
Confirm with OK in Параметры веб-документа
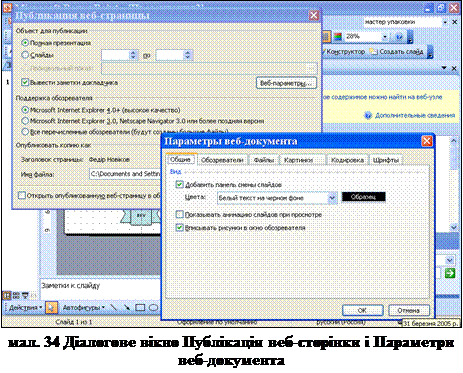click(x=363, y=310)
